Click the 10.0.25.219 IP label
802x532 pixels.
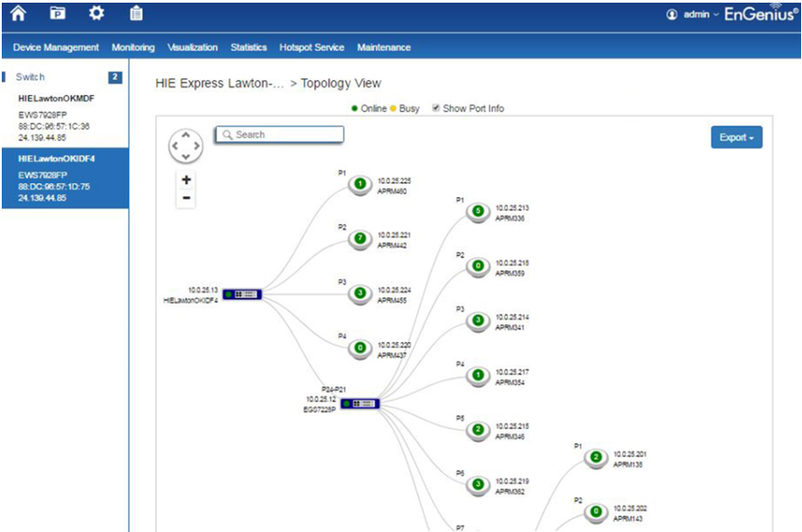pos(512,481)
